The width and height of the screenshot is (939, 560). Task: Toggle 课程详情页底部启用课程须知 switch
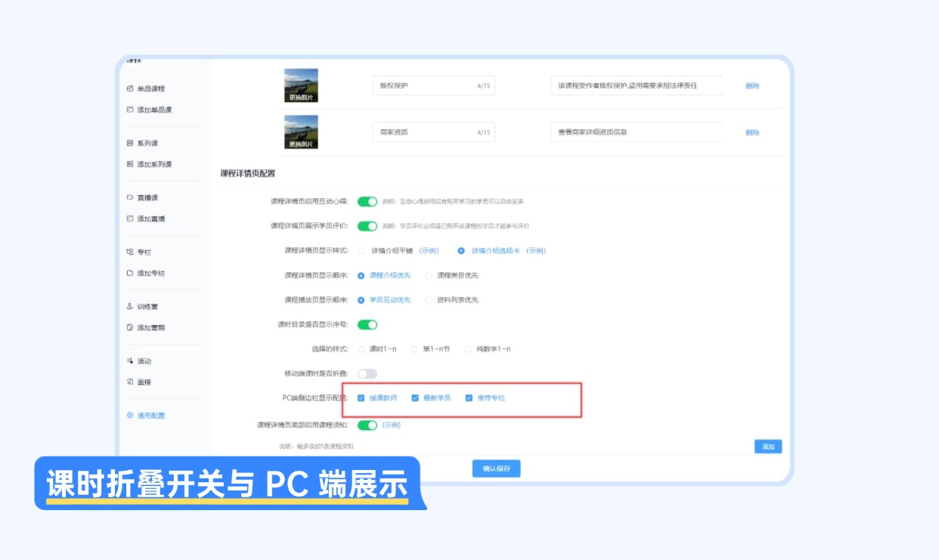(367, 425)
